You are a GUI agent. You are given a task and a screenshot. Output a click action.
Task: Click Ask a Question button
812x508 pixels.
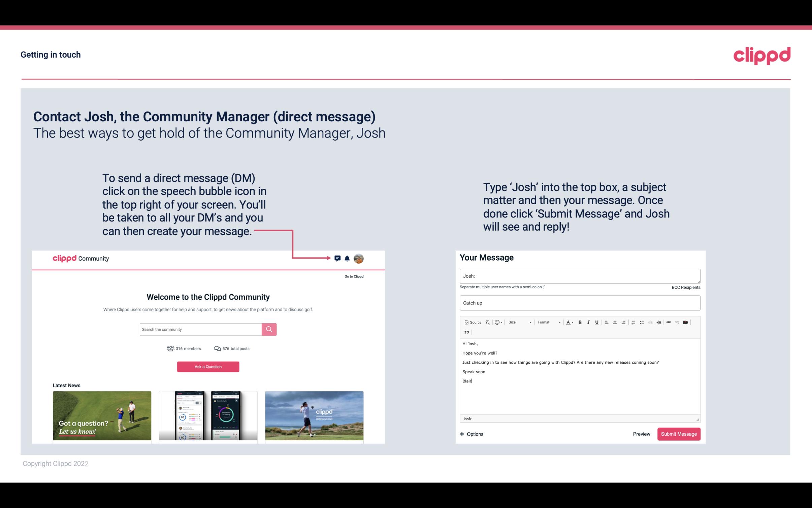coord(208,366)
